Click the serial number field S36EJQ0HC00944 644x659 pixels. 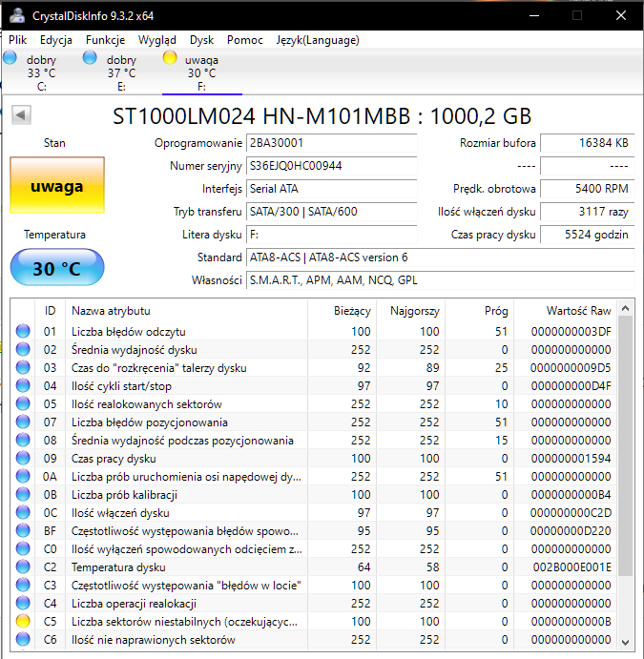[x=332, y=166]
